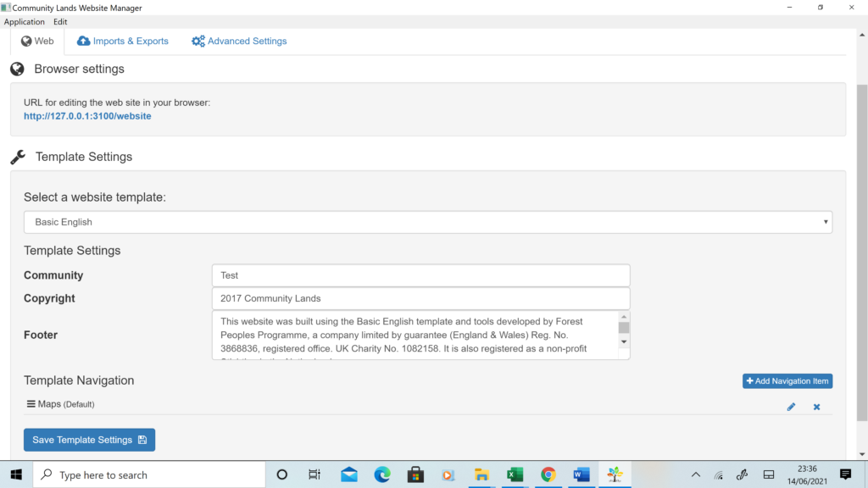This screenshot has height=488, width=868.
Task: Click into the Community text field
Action: click(420, 275)
